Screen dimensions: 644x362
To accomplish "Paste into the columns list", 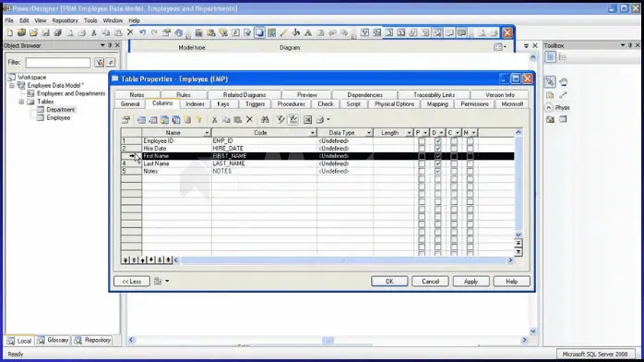I will click(237, 119).
